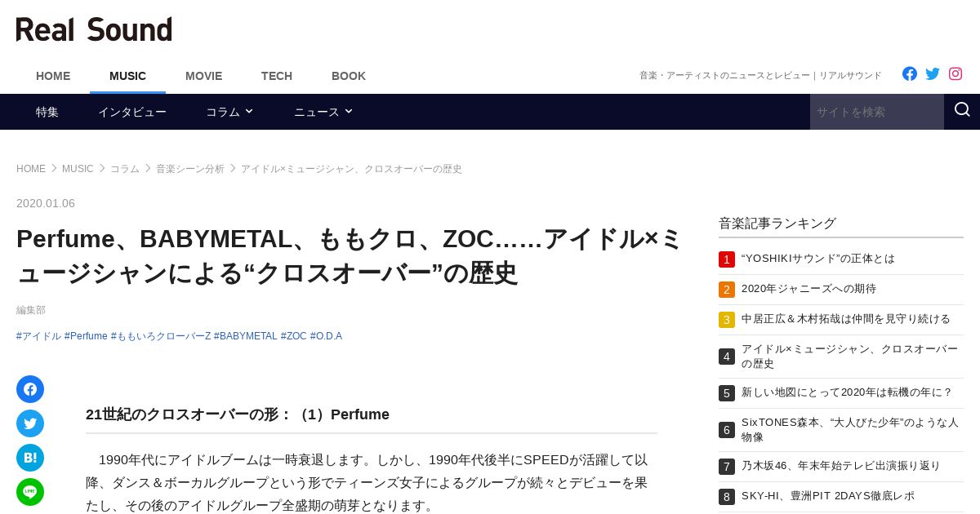Open the Twitter icon in the header
980x514 pixels.
[x=933, y=73]
